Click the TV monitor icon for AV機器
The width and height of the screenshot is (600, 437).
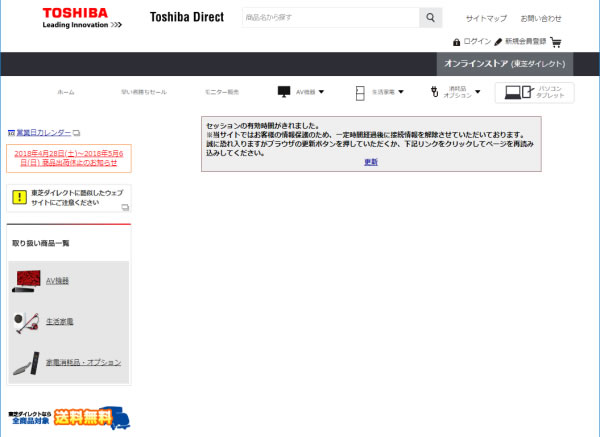[284, 92]
